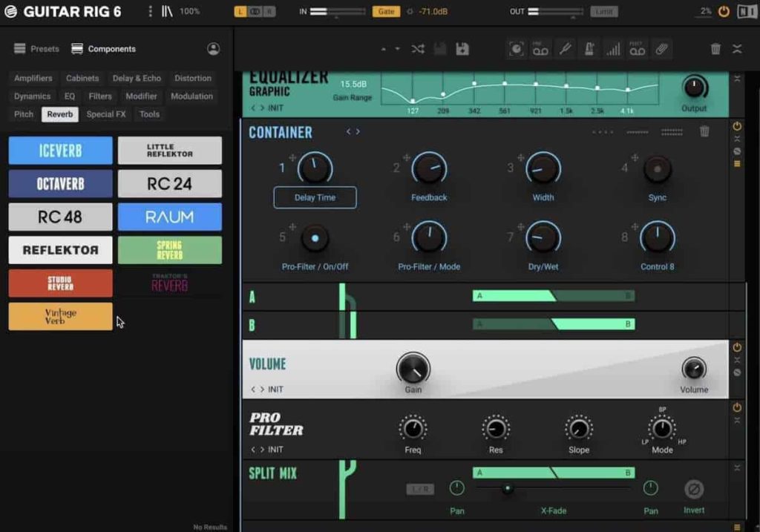Click the trash can icon to clear rack

[715, 47]
